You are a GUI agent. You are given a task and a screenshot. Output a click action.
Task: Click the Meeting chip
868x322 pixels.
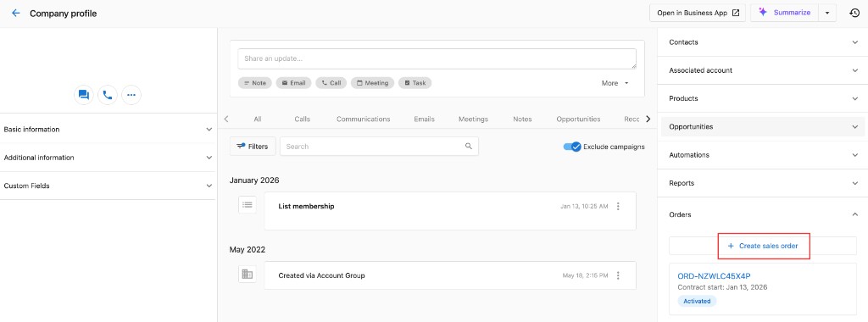372,83
